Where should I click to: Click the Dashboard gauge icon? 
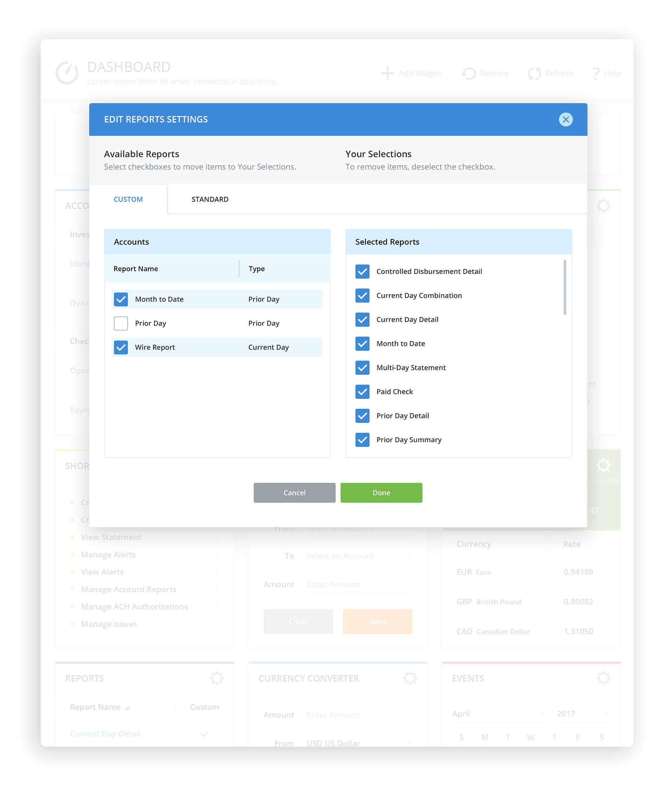[67, 73]
